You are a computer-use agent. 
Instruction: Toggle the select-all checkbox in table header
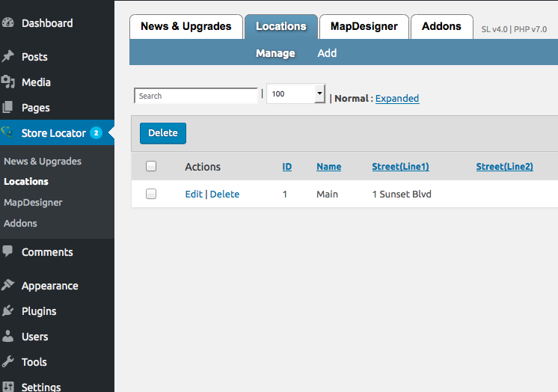pos(151,167)
